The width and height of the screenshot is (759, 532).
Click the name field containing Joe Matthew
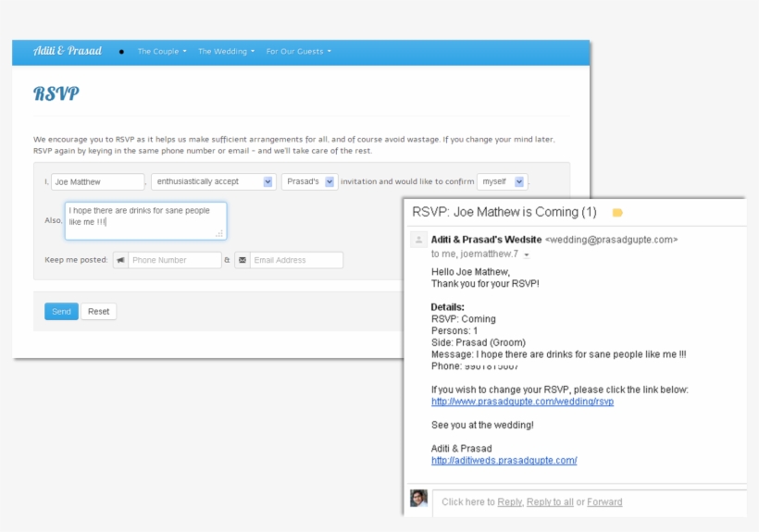98,182
